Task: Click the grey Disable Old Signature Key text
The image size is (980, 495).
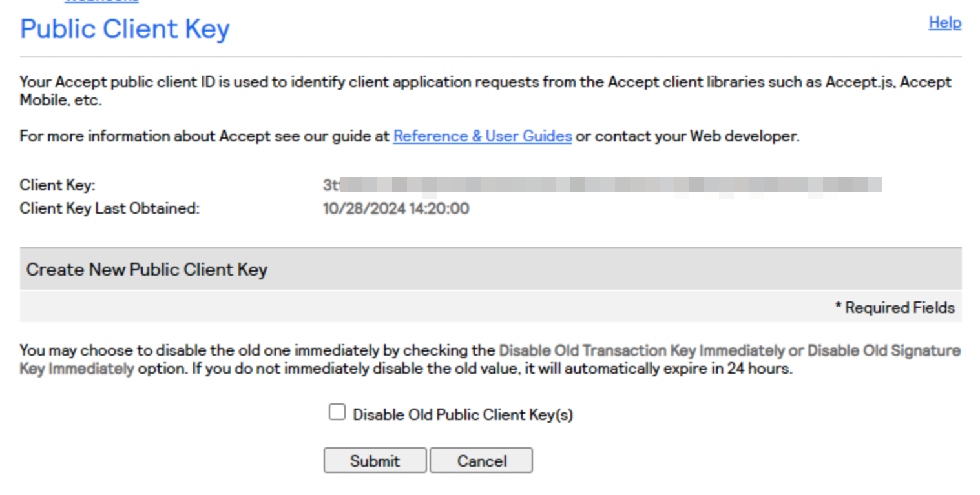Action: click(884, 351)
